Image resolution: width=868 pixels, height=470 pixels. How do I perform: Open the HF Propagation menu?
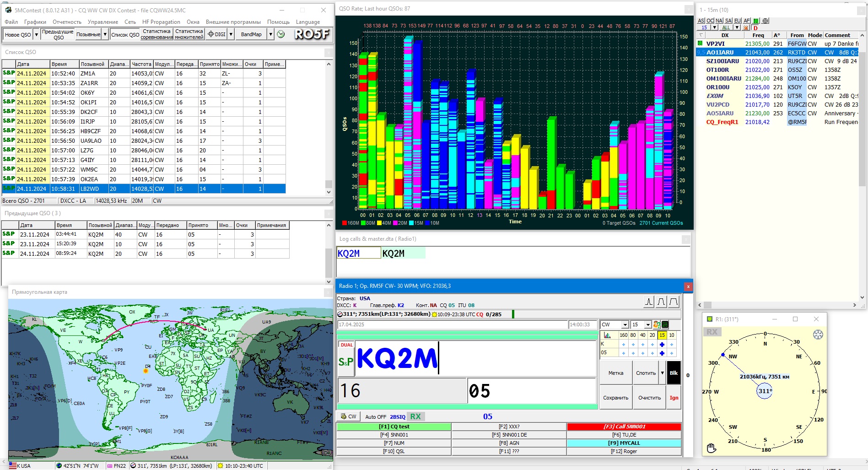[x=161, y=22]
